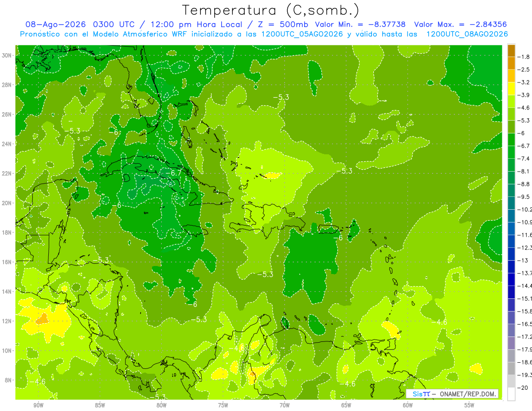Click the "20N" latitude axis label
This screenshot has height=411, width=532.
point(8,203)
